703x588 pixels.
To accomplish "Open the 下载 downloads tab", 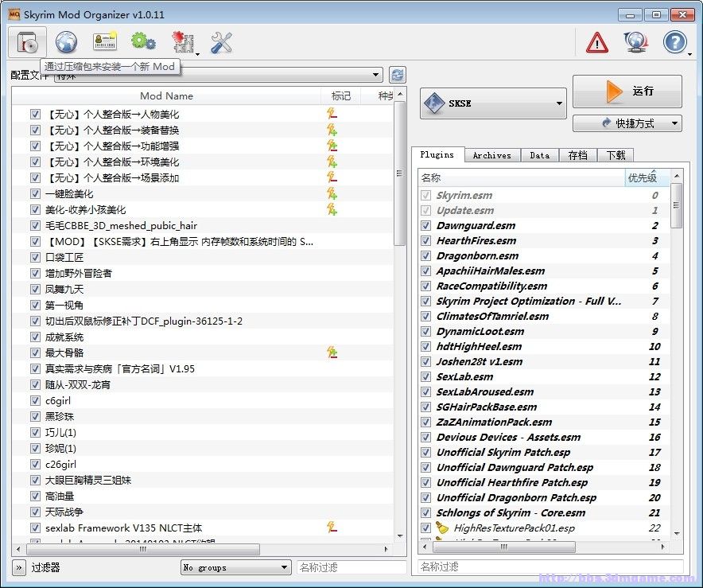I will pos(616,155).
